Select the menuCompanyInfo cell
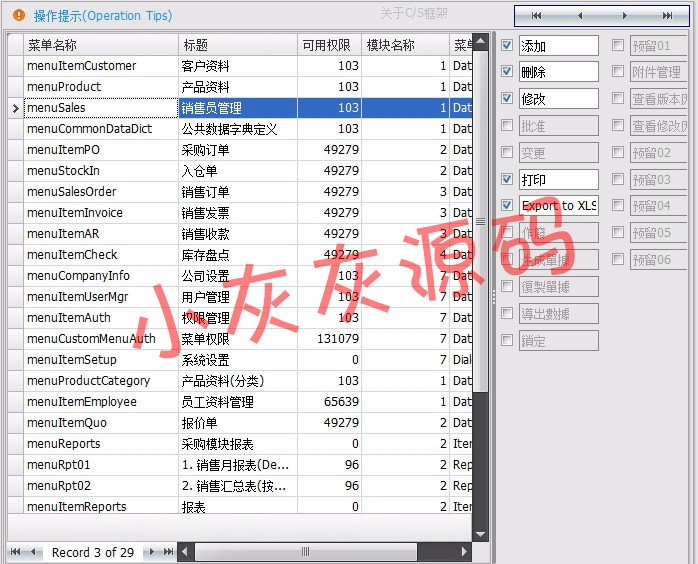This screenshot has height=564, width=698. click(x=101, y=276)
